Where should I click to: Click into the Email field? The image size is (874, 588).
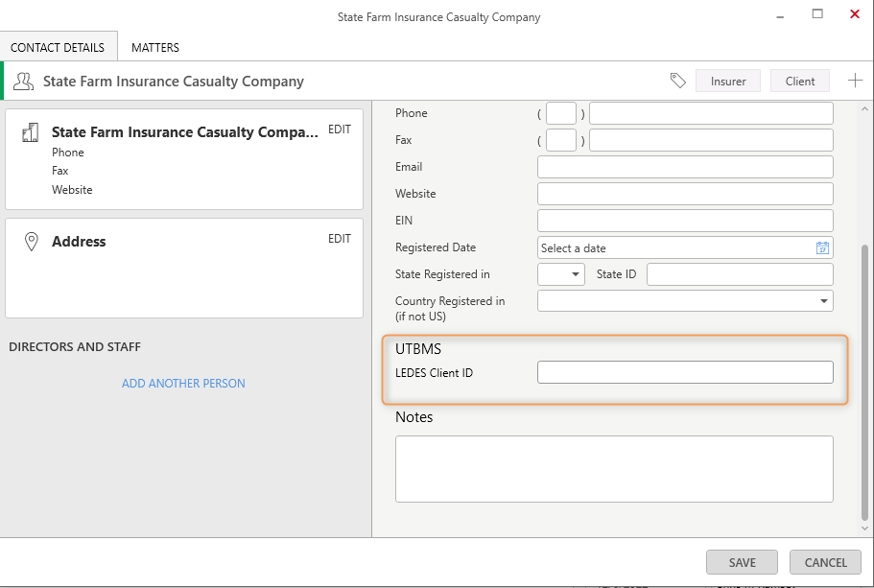click(685, 167)
